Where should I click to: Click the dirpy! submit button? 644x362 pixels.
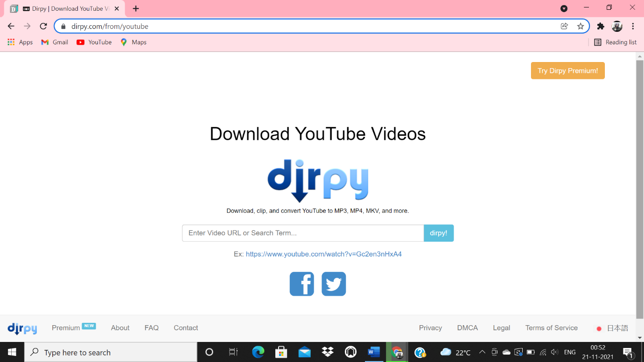pyautogui.click(x=439, y=233)
